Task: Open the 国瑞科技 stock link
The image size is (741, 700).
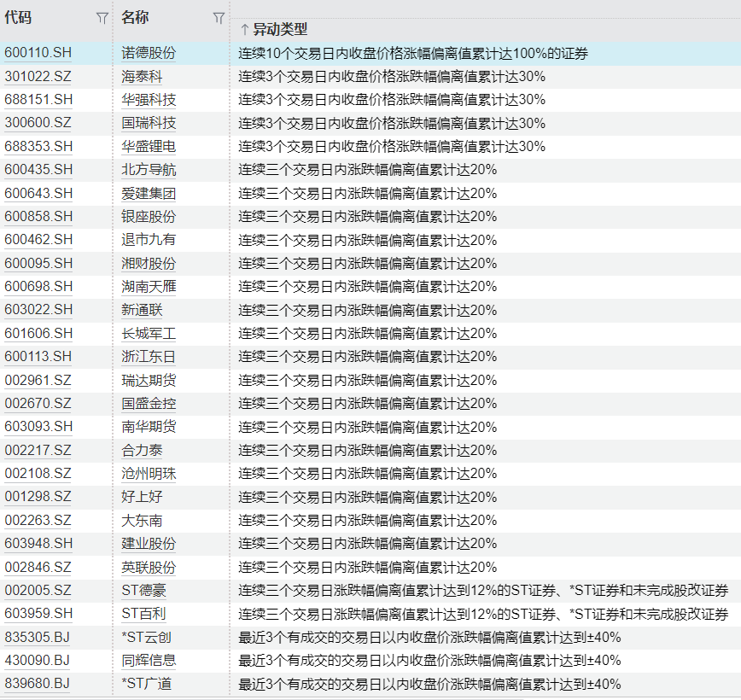Action: click(149, 123)
